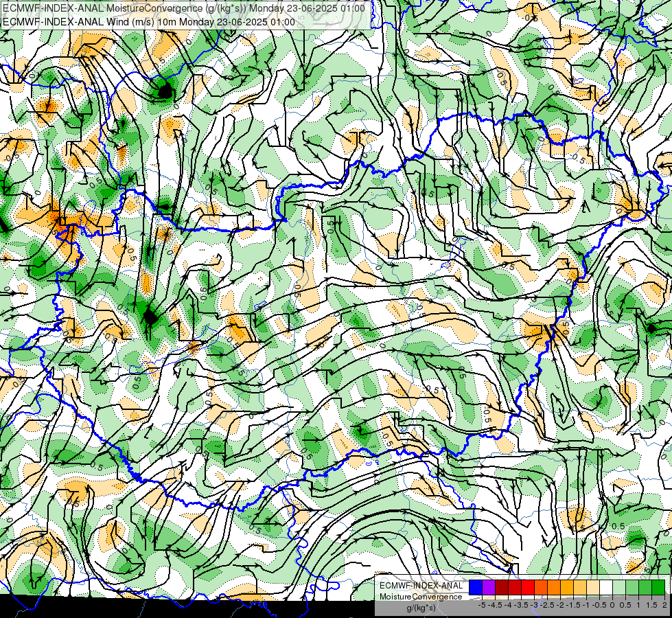Click the legend label ECMWF-INDEX-ANAL
This screenshot has width=672, height=618.
421,586
